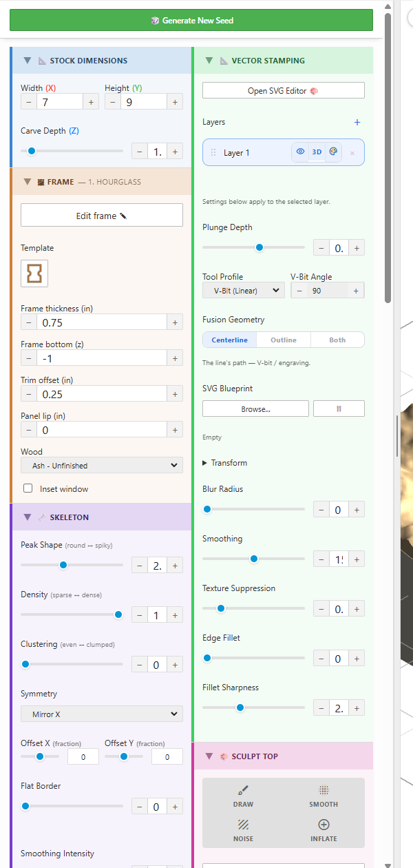Decrease Width value
This screenshot has height=868, width=413.
28,101
